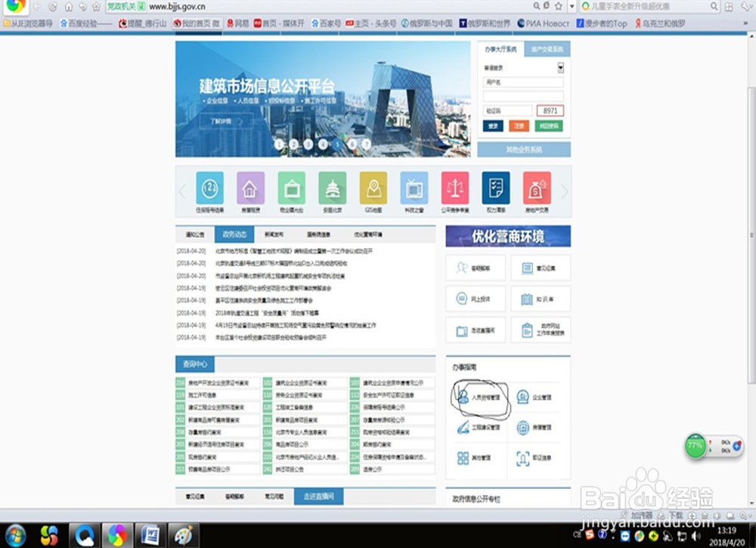Open the 网上投诉 complaint box

point(476,299)
